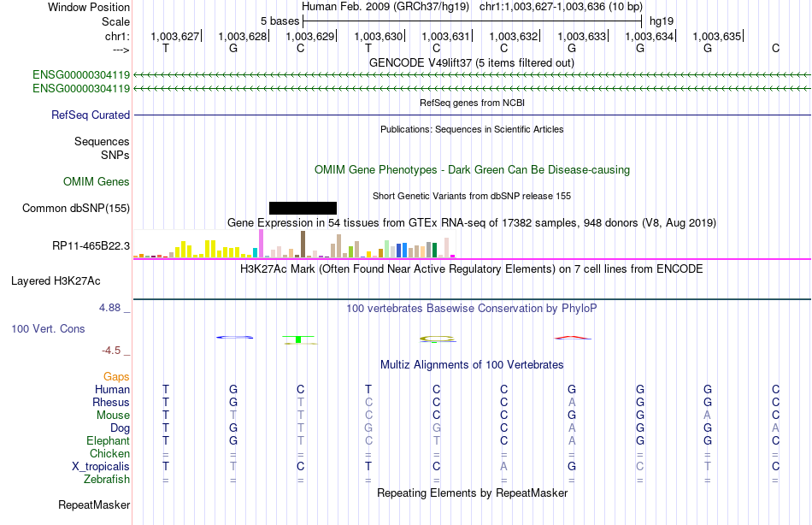Click the 'A' base in X_tropicalis row
This screenshot has width=812, height=525.
(x=504, y=467)
